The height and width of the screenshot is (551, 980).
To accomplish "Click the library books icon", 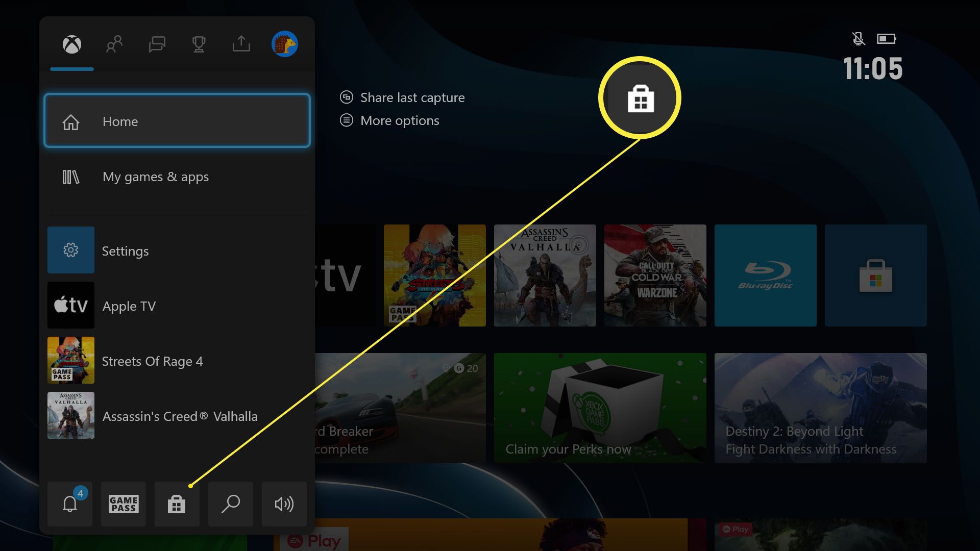I will click(x=71, y=177).
